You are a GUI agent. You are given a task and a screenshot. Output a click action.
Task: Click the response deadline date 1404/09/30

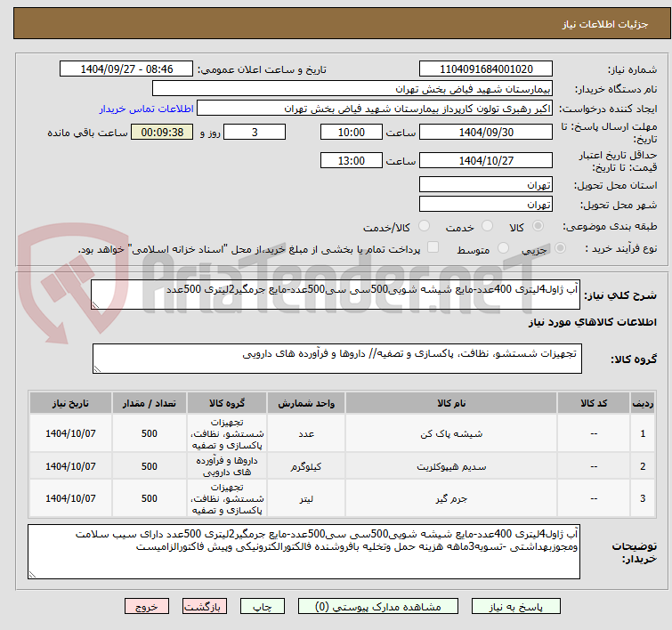486,132
